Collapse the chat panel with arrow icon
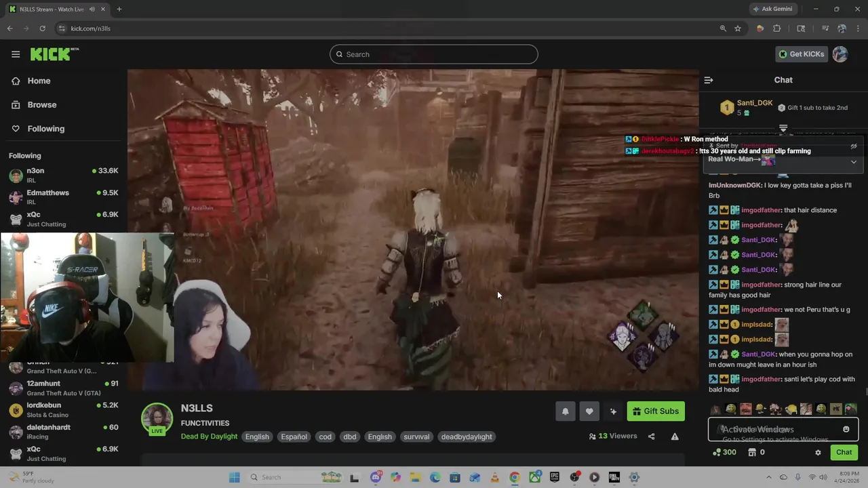The height and width of the screenshot is (488, 868). [x=709, y=80]
